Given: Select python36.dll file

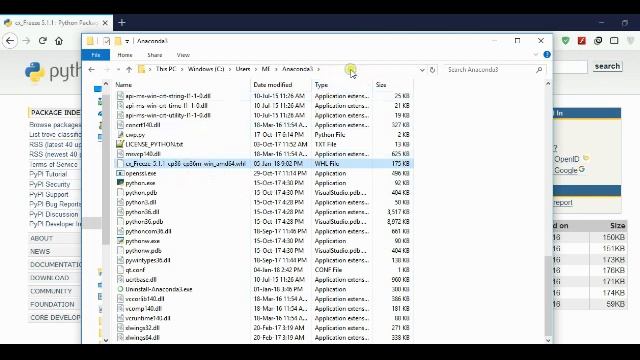Looking at the screenshot, I should [x=142, y=212].
